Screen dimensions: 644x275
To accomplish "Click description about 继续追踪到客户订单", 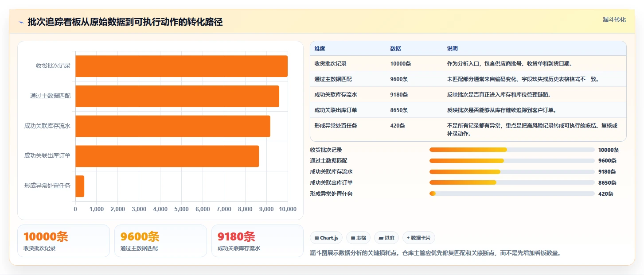I will click(502, 110).
